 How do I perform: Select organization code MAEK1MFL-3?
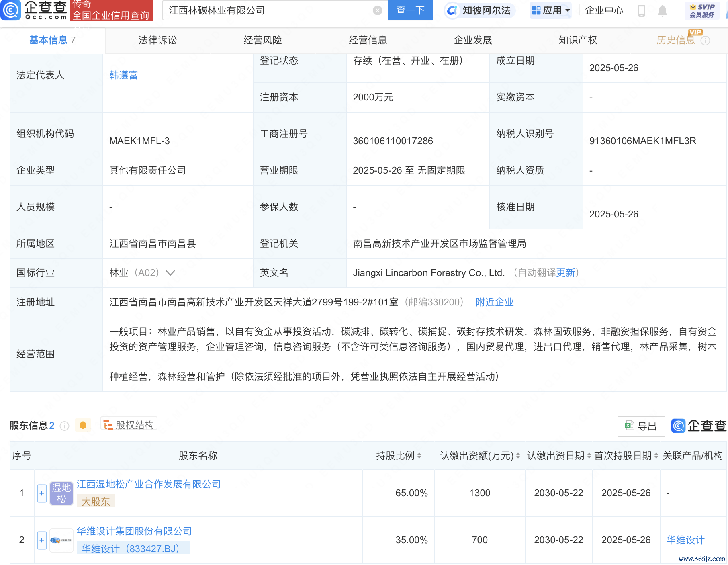(x=139, y=141)
